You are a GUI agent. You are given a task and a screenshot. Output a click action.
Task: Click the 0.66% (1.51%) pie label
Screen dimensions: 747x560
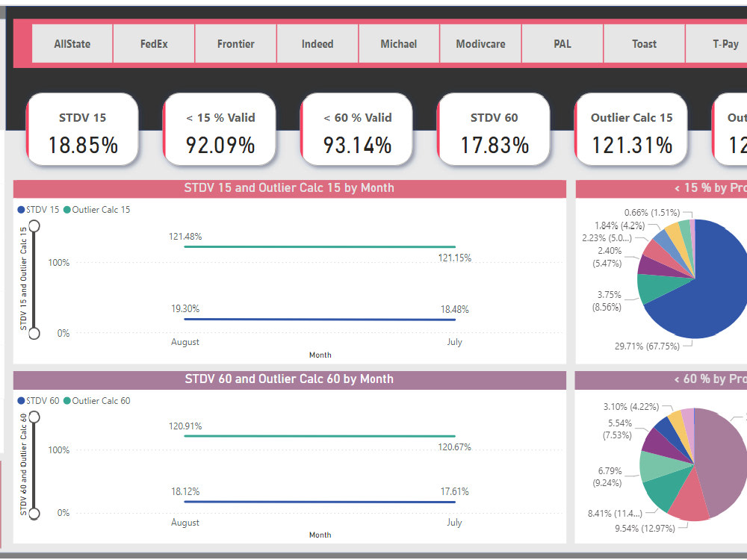651,212
